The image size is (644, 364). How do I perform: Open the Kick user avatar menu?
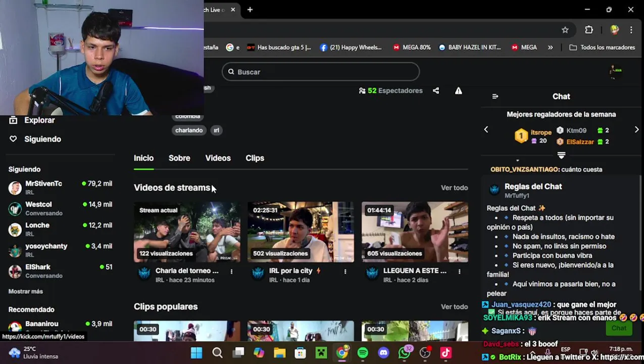(615, 72)
